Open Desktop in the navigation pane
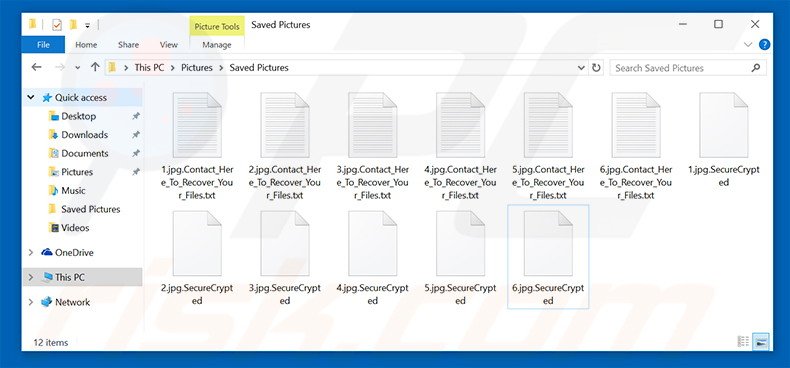Viewport: 790px width, 368px height. click(x=79, y=116)
